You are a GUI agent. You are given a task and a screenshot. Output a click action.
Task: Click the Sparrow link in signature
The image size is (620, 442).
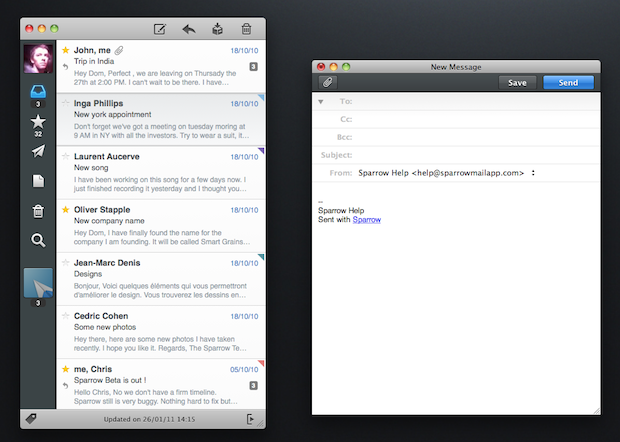click(366, 219)
